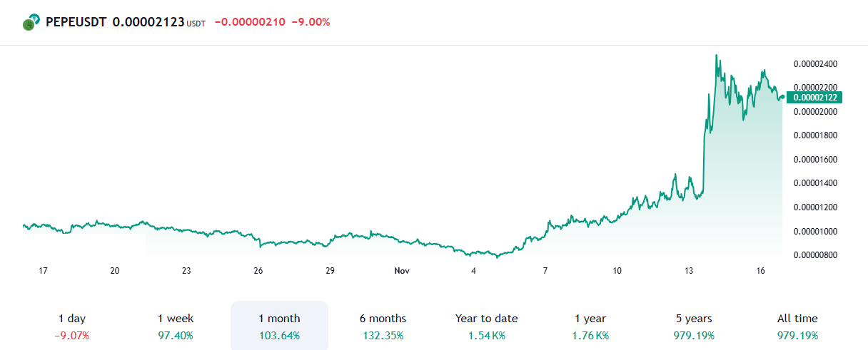Click the green 0.00002122 price tag
This screenshot has height=350, width=868.
814,98
